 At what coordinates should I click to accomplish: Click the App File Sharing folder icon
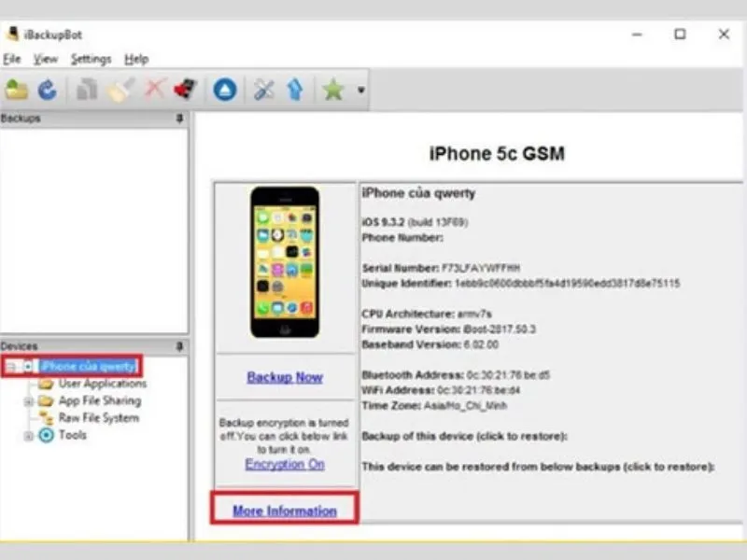pyautogui.click(x=46, y=401)
